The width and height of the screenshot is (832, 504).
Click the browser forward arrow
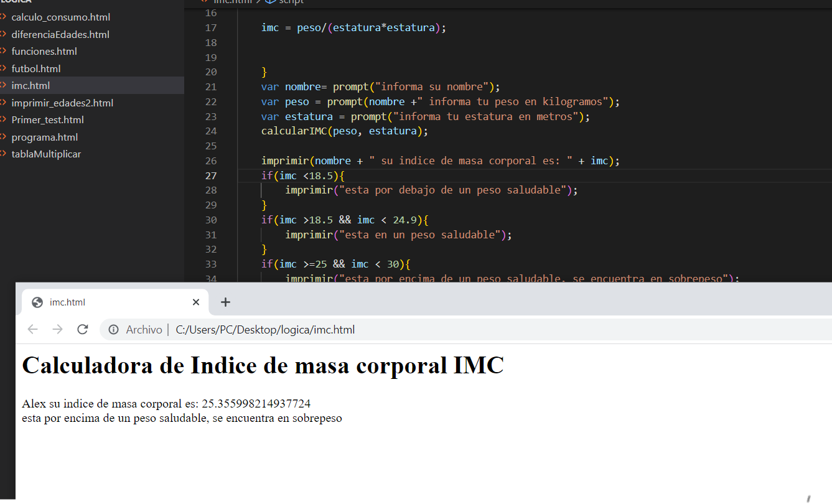pos(57,329)
